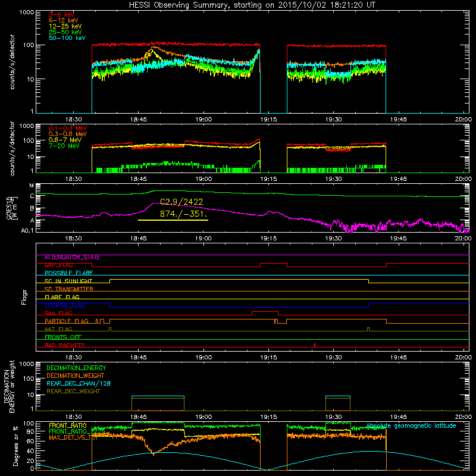Image resolution: width=476 pixels, height=476 pixels.
Task: Select the PARTICLE_FLAG label
Action: (67, 321)
